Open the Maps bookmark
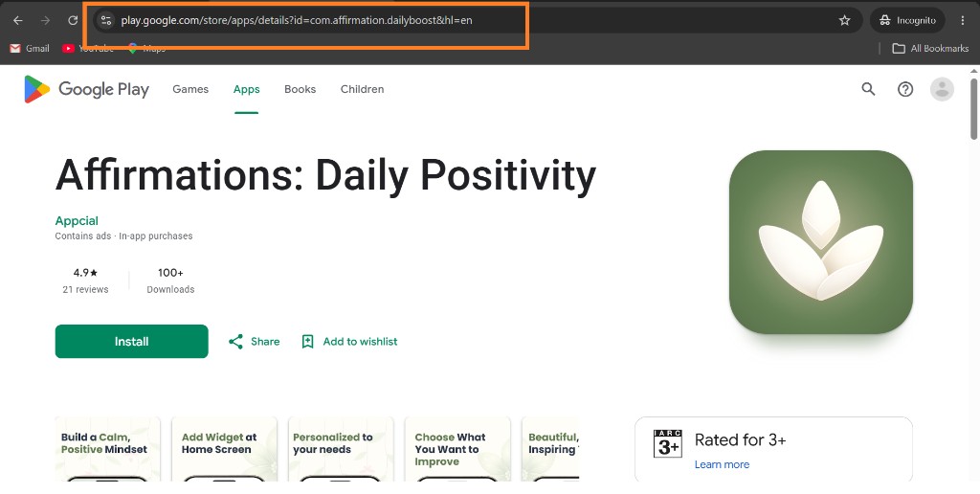Image resolution: width=980 pixels, height=494 pixels. click(146, 48)
